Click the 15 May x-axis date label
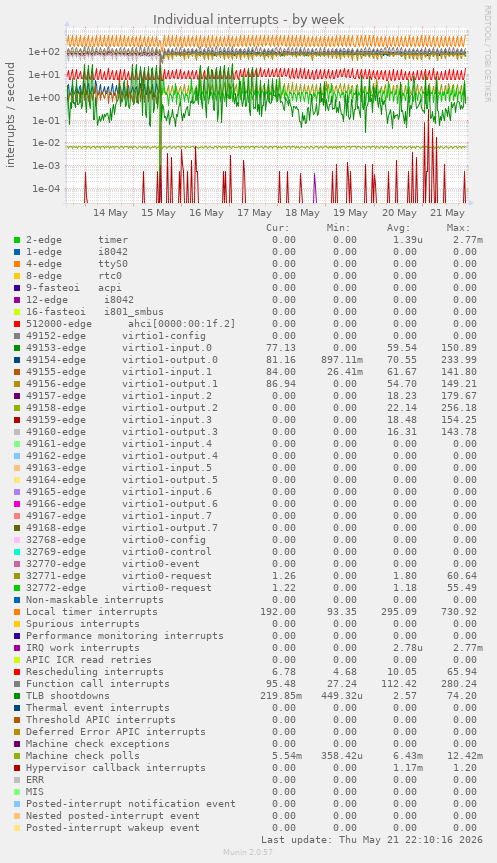 159,213
